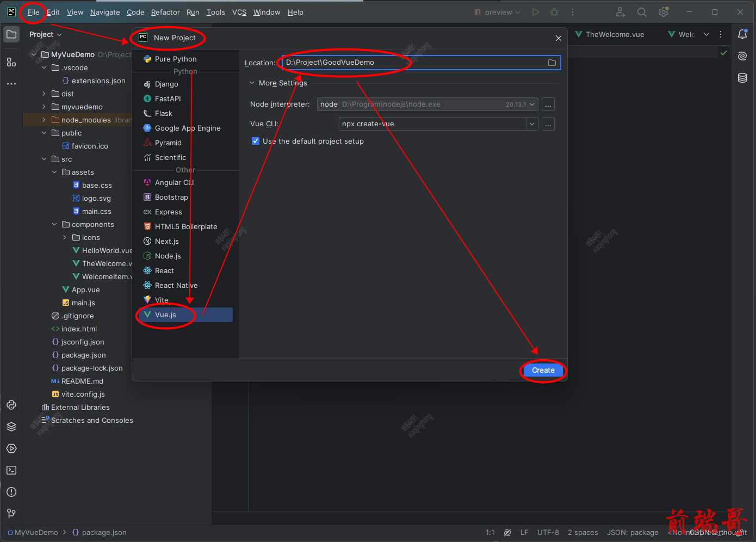Open the Python Packages layers icon
Screen dimensions: 756x542
11,427
